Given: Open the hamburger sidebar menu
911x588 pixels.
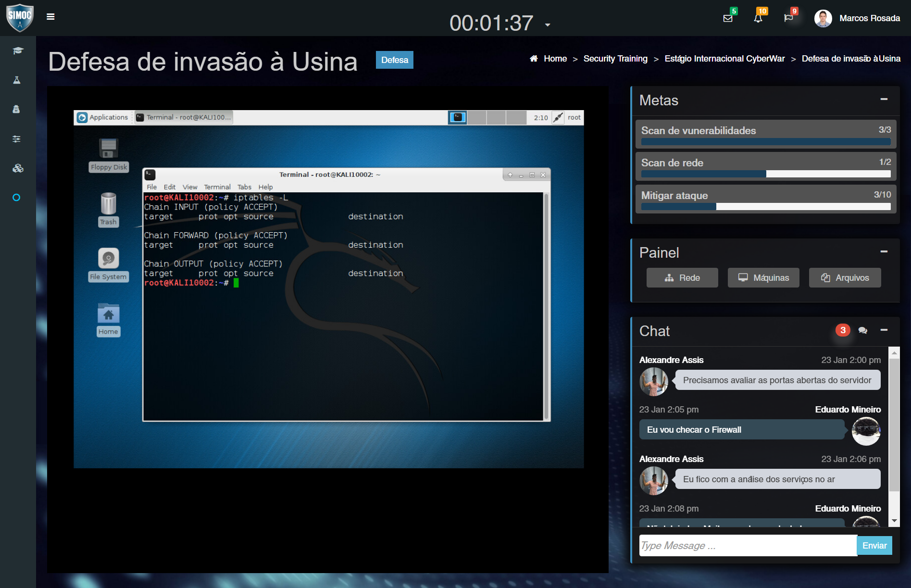Looking at the screenshot, I should coord(50,17).
